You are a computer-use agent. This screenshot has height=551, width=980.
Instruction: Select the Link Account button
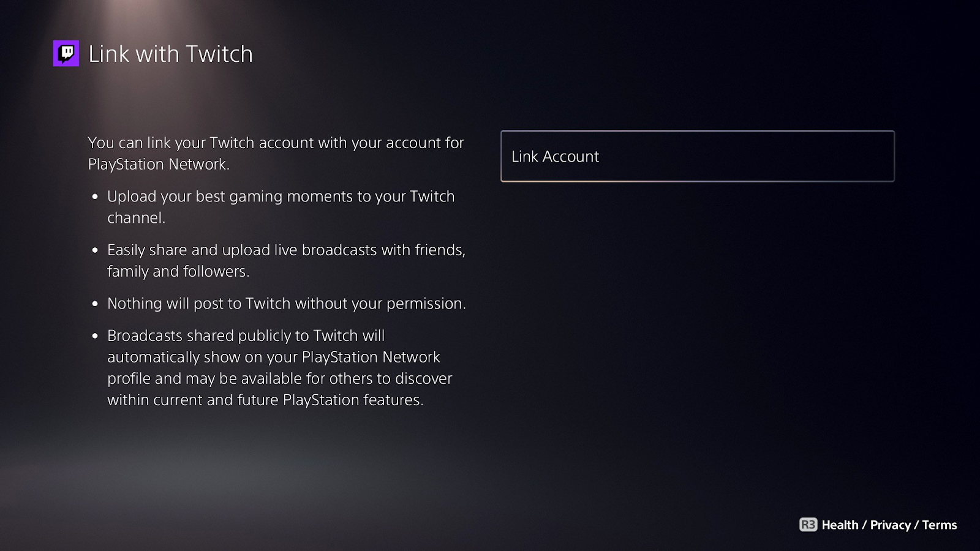click(697, 156)
